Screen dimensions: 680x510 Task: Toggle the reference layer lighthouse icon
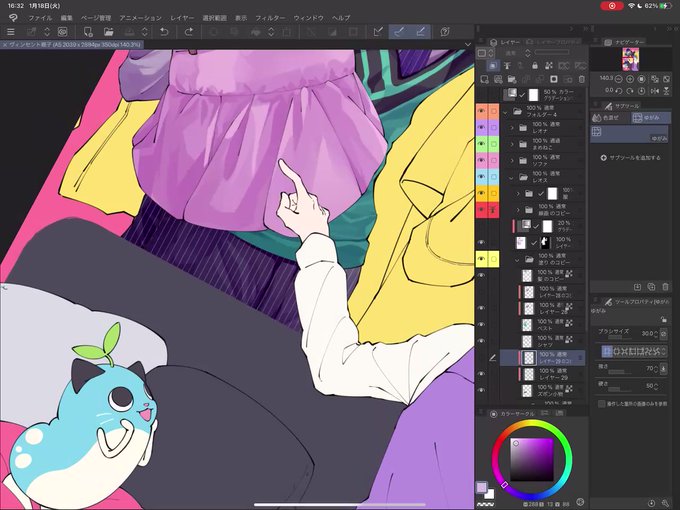(x=507, y=65)
